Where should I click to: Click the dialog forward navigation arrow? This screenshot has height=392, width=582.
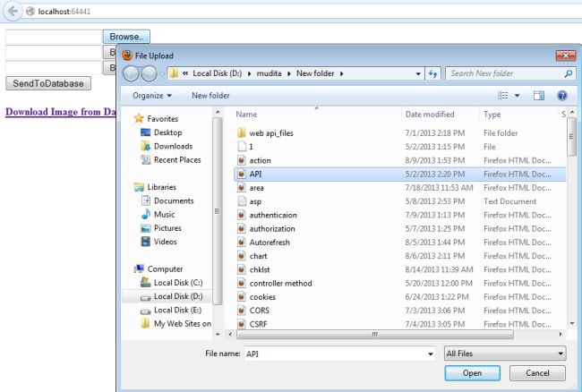click(x=150, y=73)
